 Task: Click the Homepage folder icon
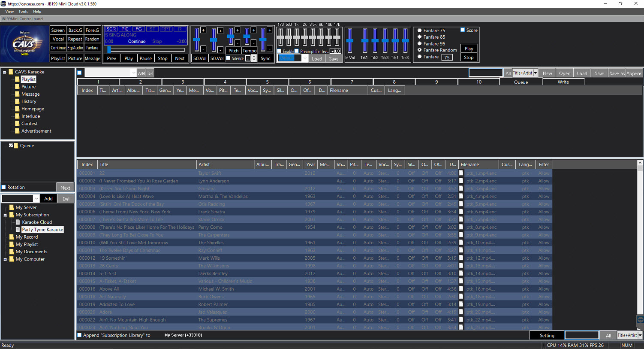[17, 109]
